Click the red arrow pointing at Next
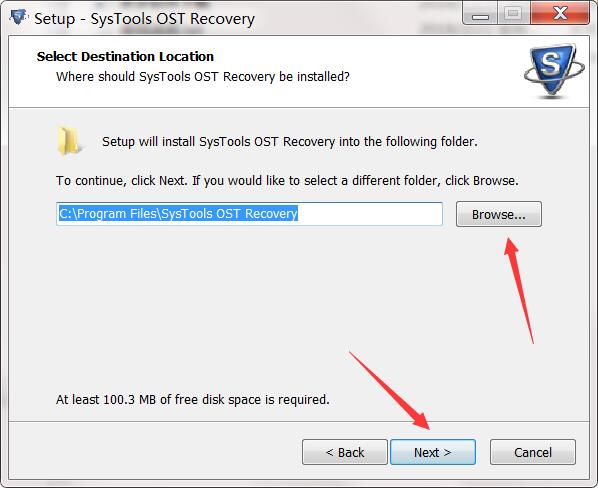598x488 pixels. [x=389, y=390]
